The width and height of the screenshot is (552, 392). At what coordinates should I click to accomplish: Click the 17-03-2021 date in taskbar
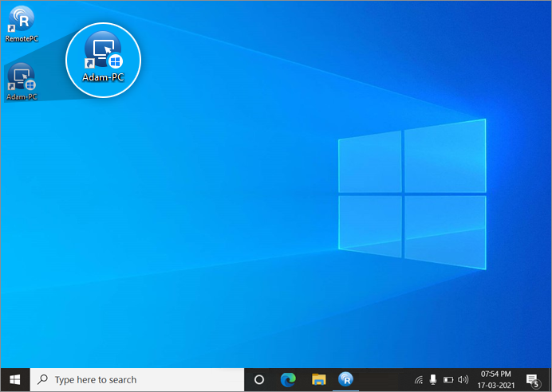pyautogui.click(x=495, y=386)
